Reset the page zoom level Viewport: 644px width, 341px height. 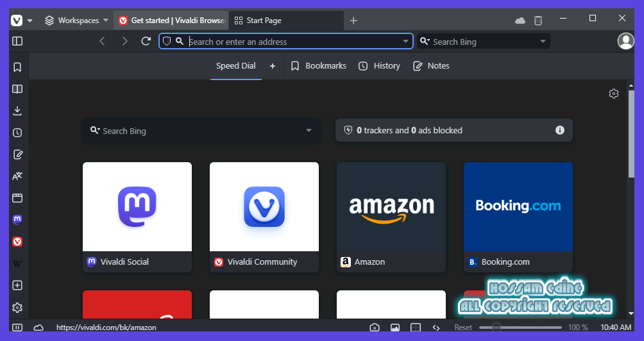click(463, 328)
